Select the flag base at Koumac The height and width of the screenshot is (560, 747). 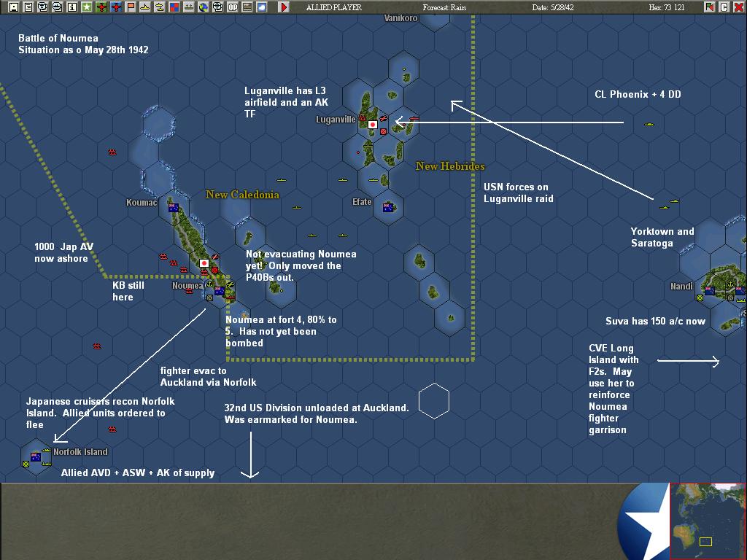pyautogui.click(x=174, y=208)
